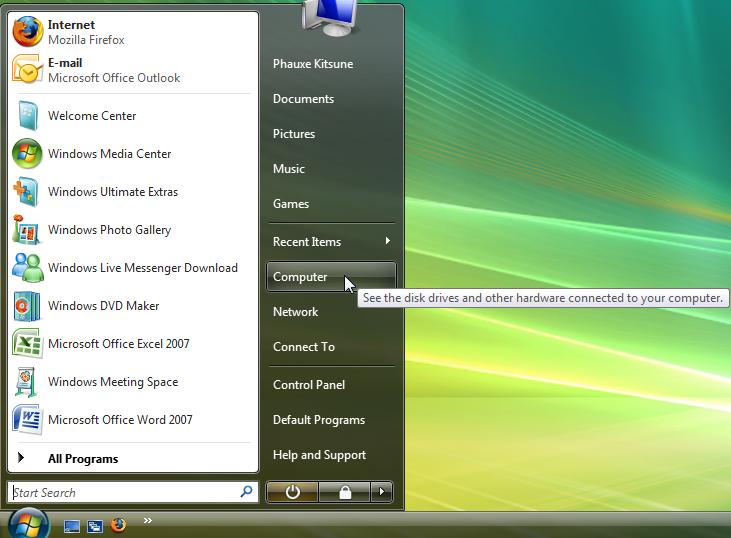Open Control Panel
Screen dimensions: 731x538
click(x=309, y=385)
